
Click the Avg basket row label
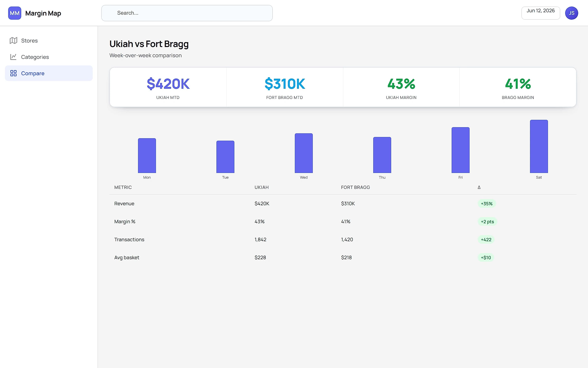point(127,258)
